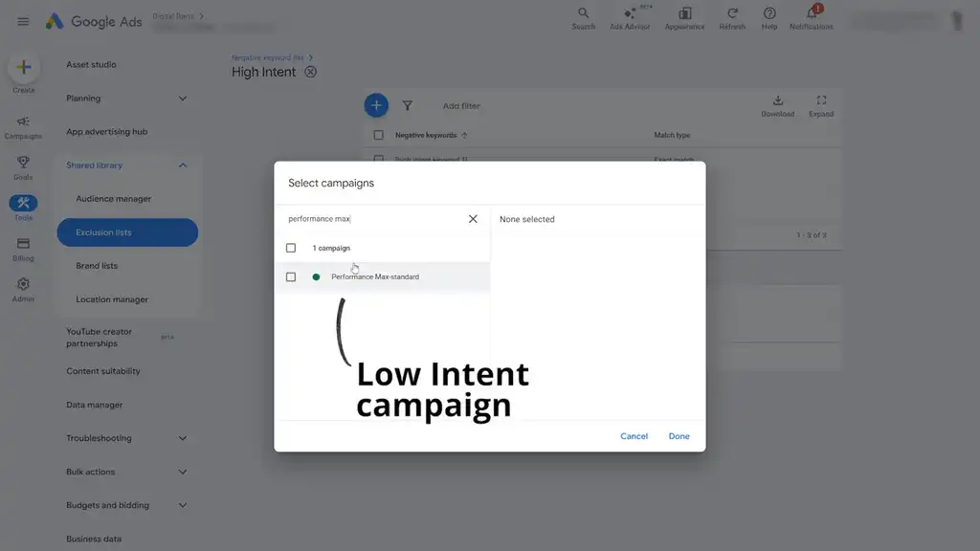Open Billing in the left rail
The image size is (980, 551).
pos(23,250)
